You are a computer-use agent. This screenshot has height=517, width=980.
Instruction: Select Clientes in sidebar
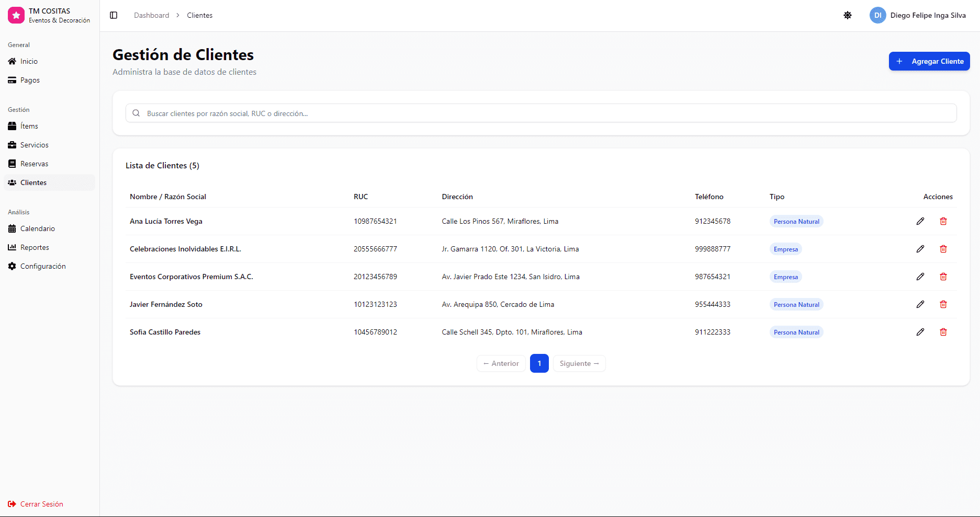point(50,182)
